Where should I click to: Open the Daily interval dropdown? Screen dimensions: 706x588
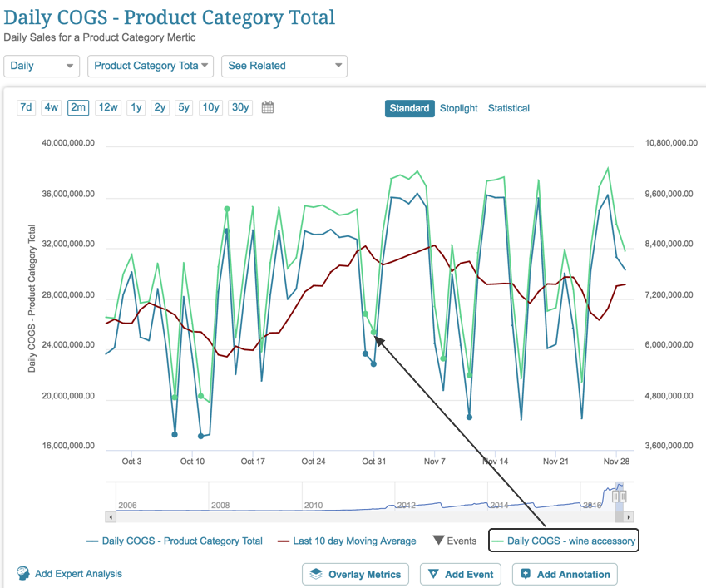42,66
